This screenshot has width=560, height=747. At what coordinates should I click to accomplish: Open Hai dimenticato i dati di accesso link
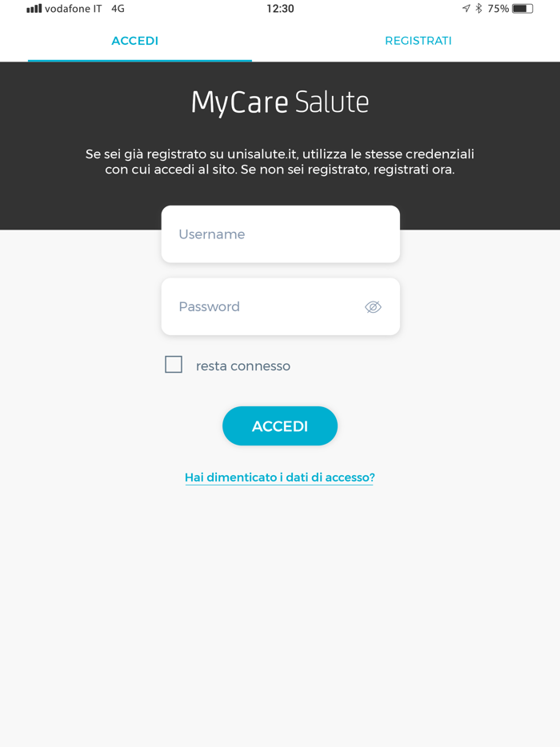click(x=279, y=477)
